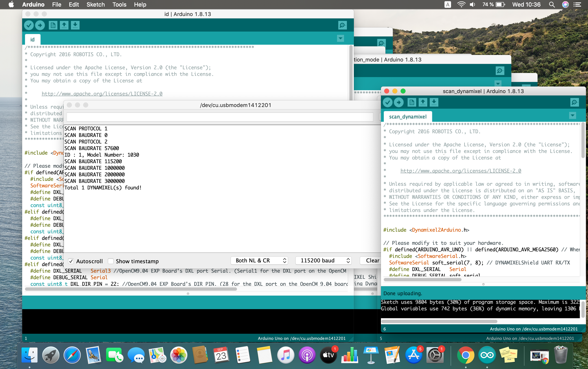Screen dimensions: 588x369
Task: Click Open sketch icon in id window
Action: [64, 25]
